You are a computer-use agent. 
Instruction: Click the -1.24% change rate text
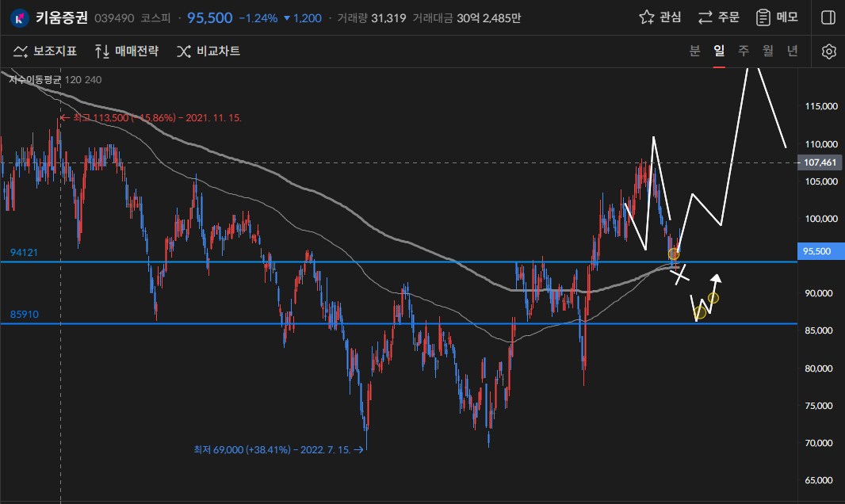tap(258, 18)
